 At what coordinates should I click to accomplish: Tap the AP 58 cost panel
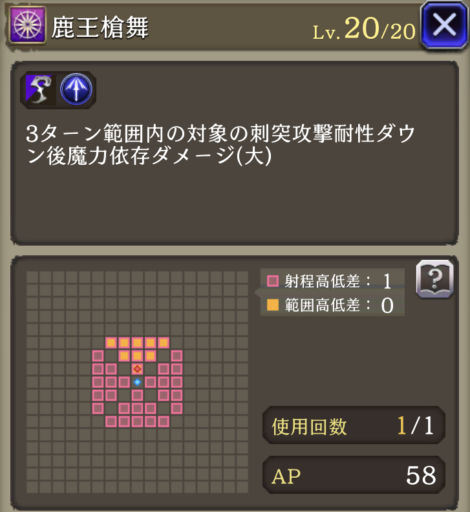click(354, 475)
